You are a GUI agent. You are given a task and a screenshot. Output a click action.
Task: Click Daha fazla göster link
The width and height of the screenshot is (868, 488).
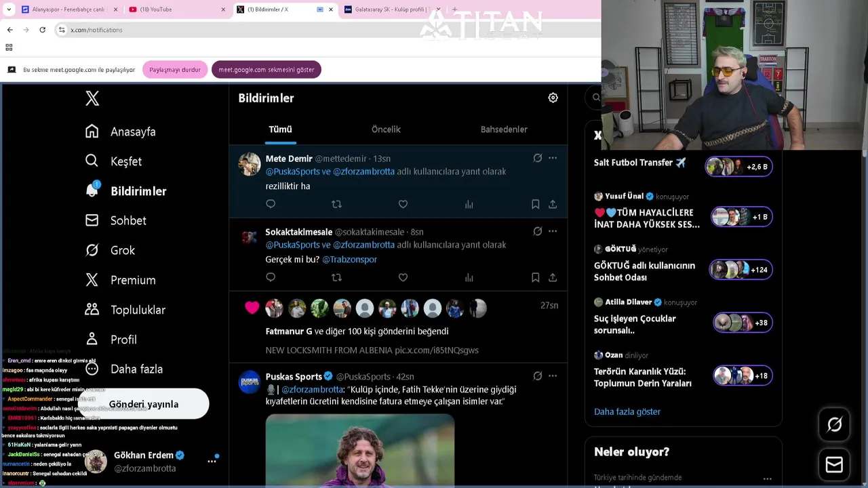[627, 411]
